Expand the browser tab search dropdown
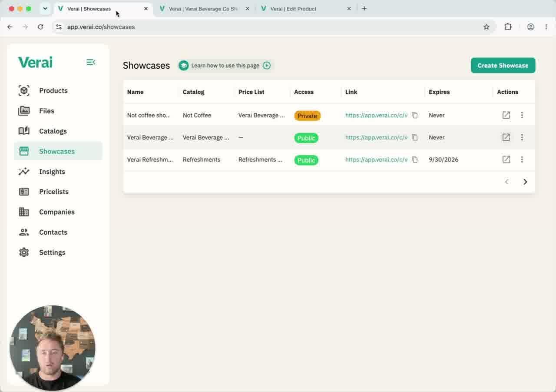Screen dimensions: 556x392 pyautogui.click(x=45, y=9)
